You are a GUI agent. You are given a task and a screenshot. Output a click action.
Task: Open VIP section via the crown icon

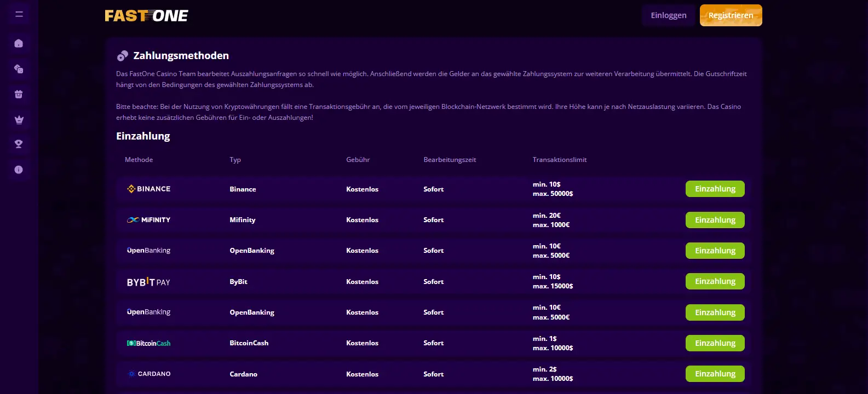[19, 119]
